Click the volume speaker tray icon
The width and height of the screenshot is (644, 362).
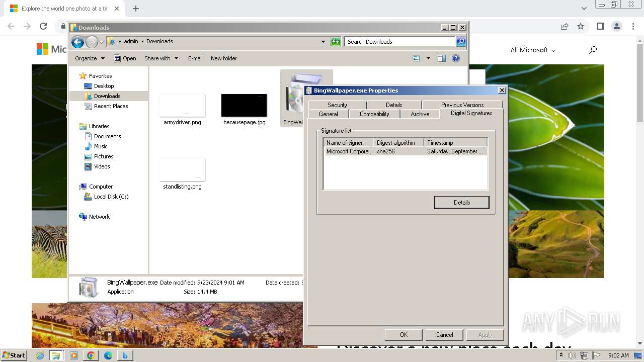point(572,355)
